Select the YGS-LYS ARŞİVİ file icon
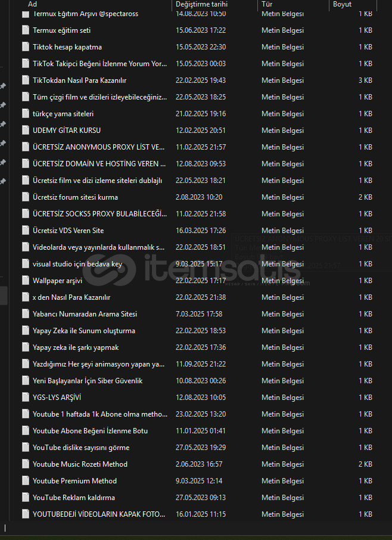 coord(26,398)
